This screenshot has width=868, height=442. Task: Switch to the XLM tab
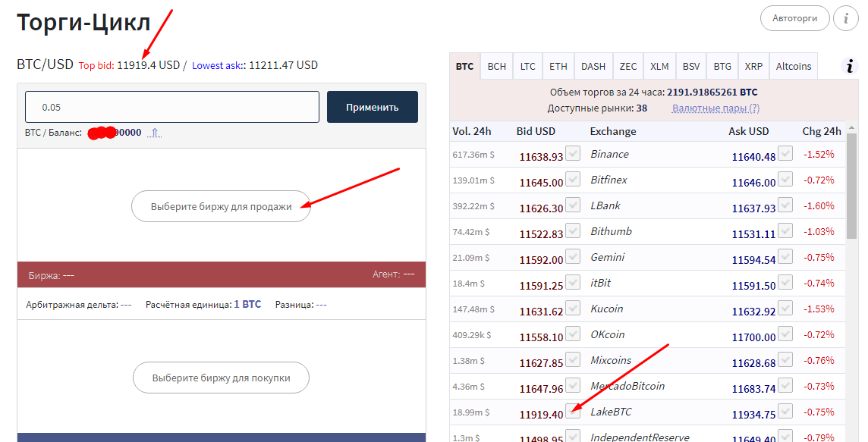659,67
